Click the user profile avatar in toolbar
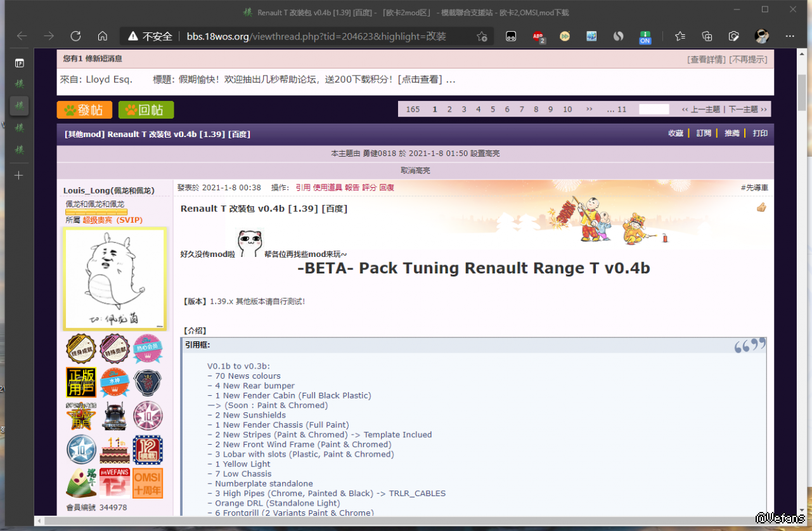 [761, 36]
